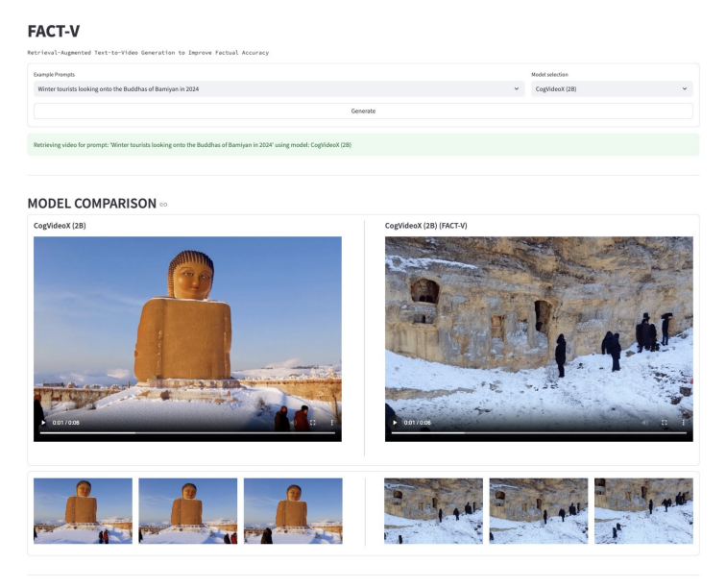Image resolution: width=726 pixels, height=588 pixels.
Task: Play the right CogVideoX FACT-V video
Action: point(394,423)
